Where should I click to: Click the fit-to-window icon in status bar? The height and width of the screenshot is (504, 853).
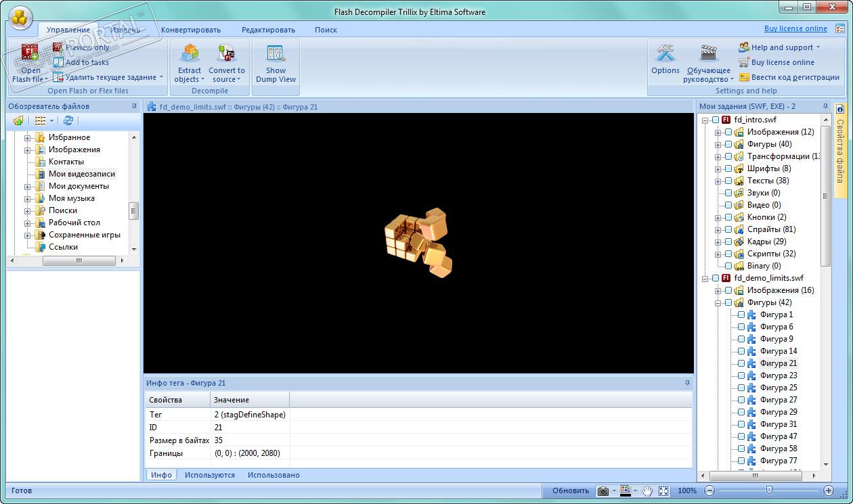663,490
